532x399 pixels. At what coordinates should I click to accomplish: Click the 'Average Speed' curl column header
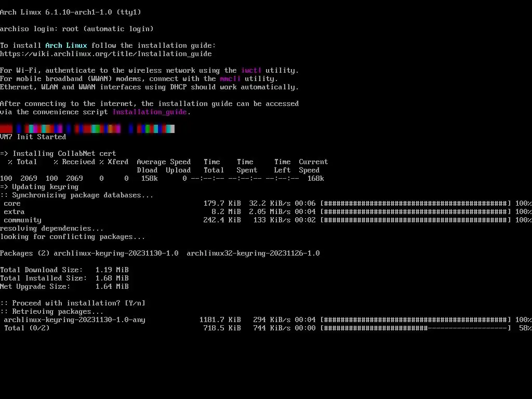164,162
